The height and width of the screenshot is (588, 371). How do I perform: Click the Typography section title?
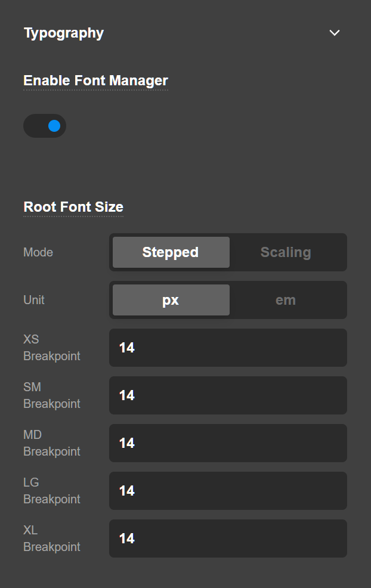[x=63, y=33]
